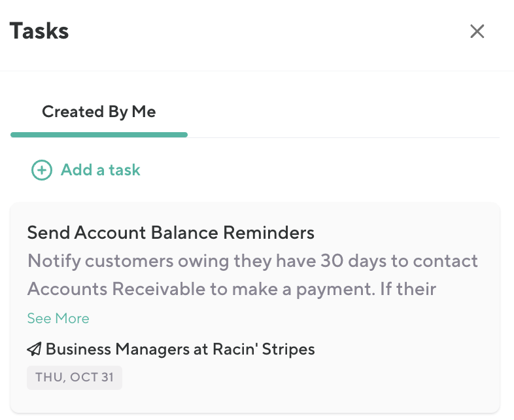Click the green active tab underline indicator
This screenshot has height=420, width=514.
click(99, 135)
